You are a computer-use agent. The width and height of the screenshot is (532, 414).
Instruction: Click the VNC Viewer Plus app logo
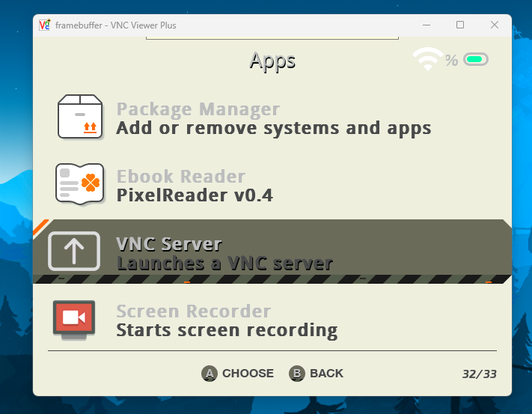[44, 25]
